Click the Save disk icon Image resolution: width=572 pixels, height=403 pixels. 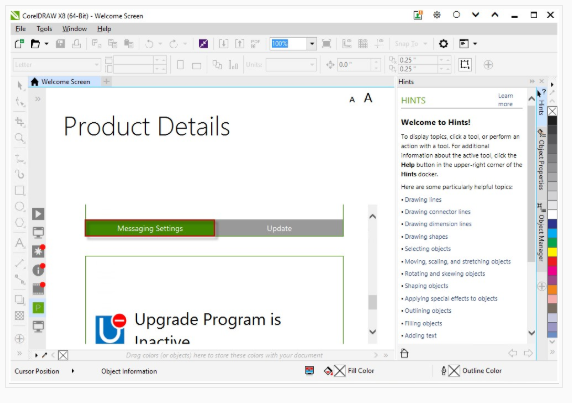tap(60, 44)
